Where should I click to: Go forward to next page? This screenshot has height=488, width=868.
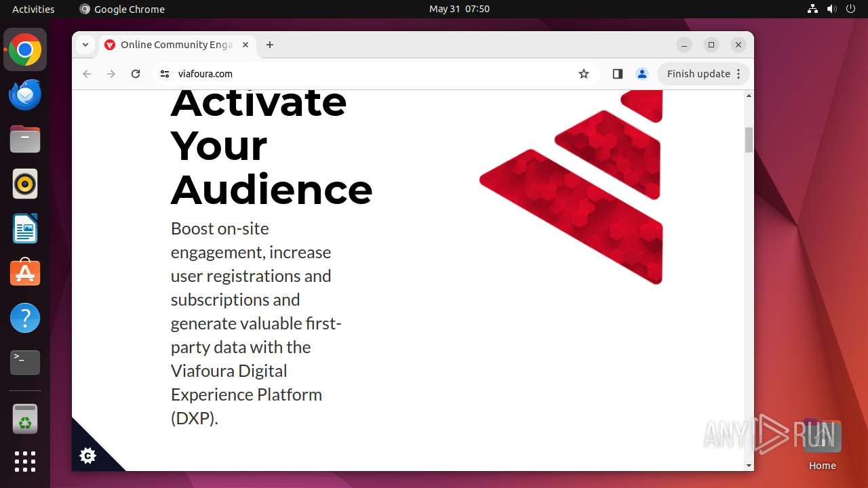coord(111,74)
